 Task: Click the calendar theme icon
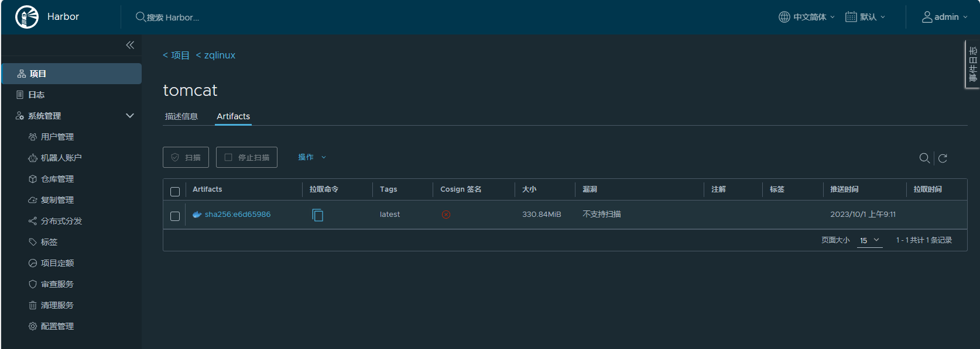click(x=851, y=17)
